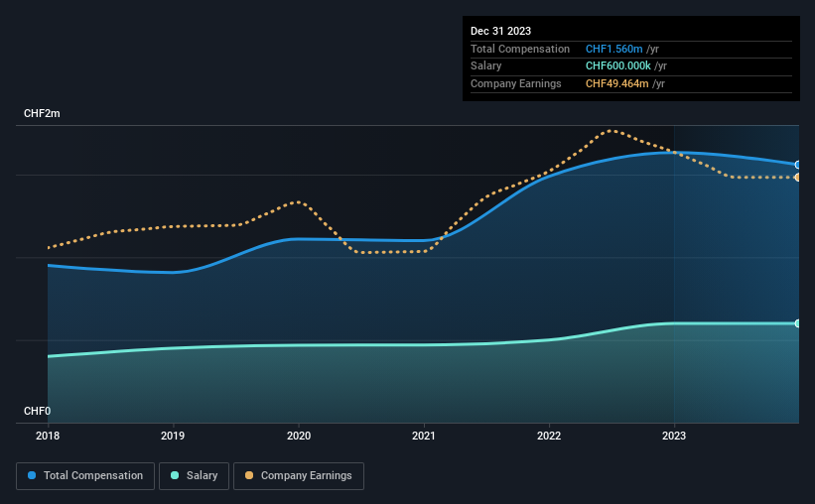Screen dimensions: 815x504
Task: Click the CHF600.000k salary value in tooltip
Action: [x=618, y=66]
